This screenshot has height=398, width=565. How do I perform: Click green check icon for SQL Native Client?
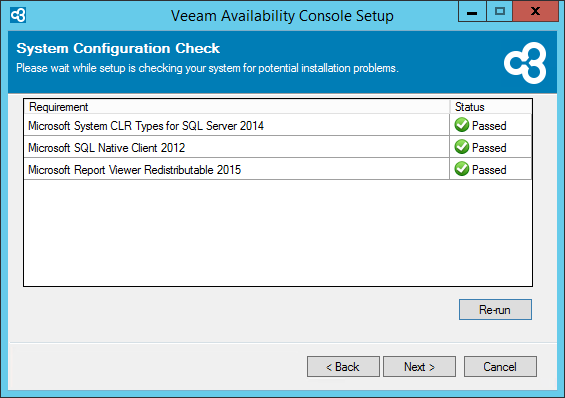[462, 147]
